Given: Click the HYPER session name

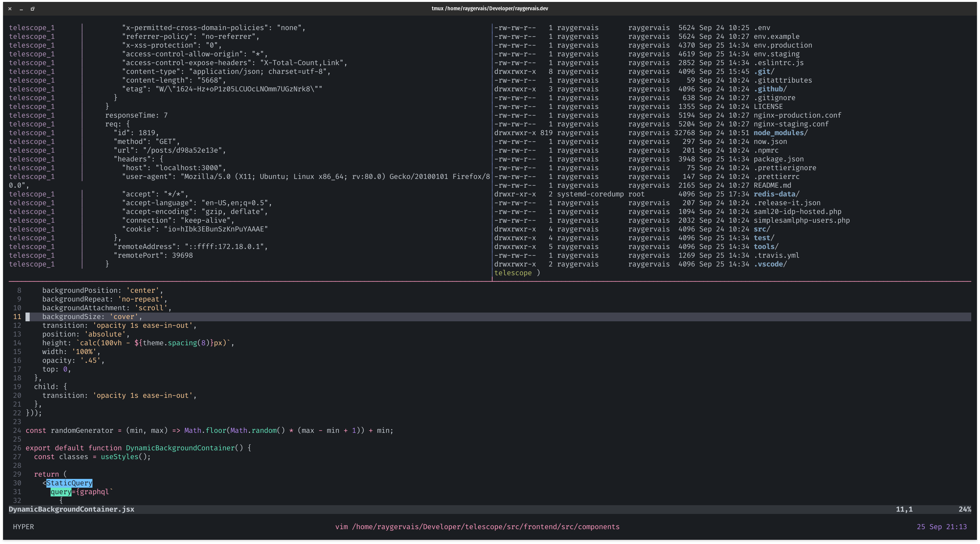Looking at the screenshot, I should tap(23, 527).
